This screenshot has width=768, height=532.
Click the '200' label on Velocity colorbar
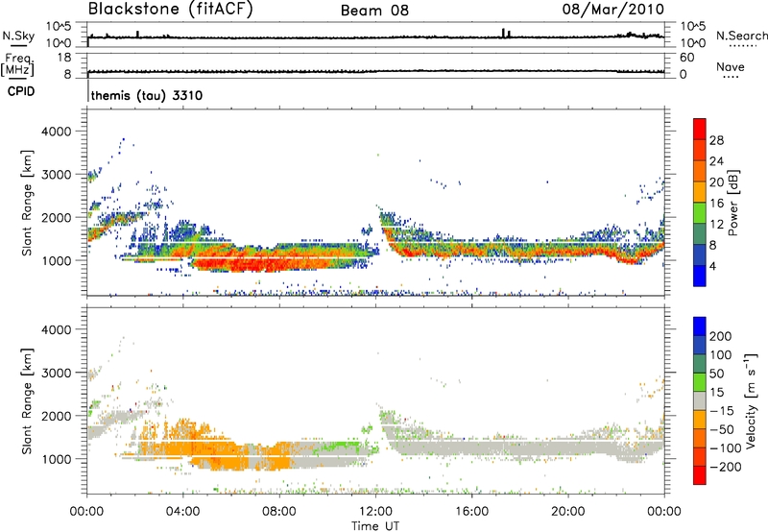[721, 336]
